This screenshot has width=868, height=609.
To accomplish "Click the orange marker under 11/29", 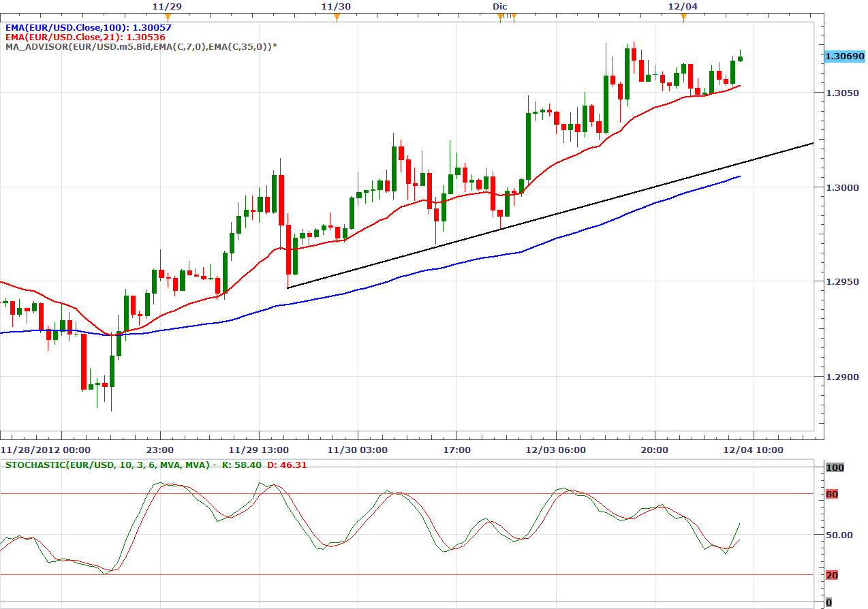I will (168, 17).
